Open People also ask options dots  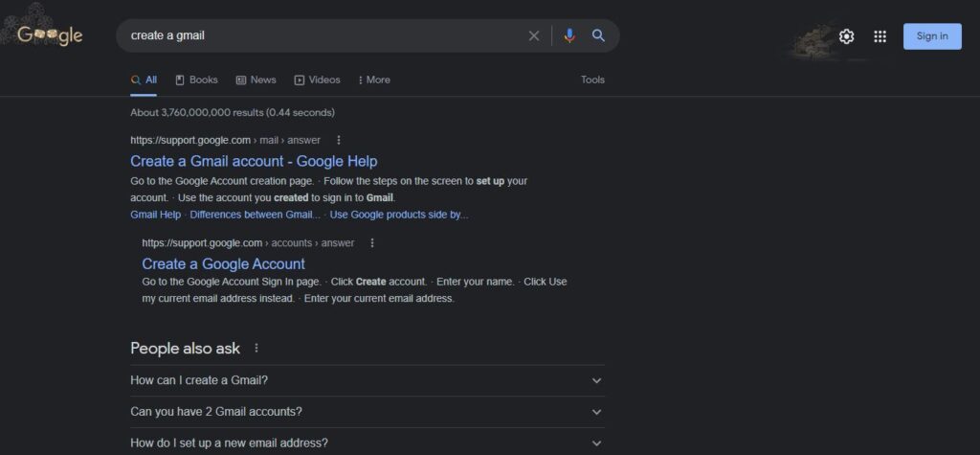tap(256, 348)
